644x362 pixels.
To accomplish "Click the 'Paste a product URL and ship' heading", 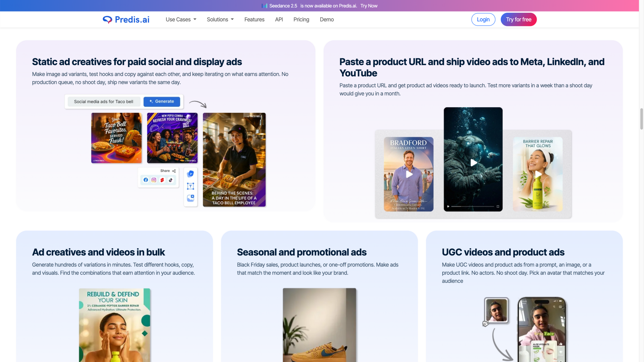I will (472, 67).
